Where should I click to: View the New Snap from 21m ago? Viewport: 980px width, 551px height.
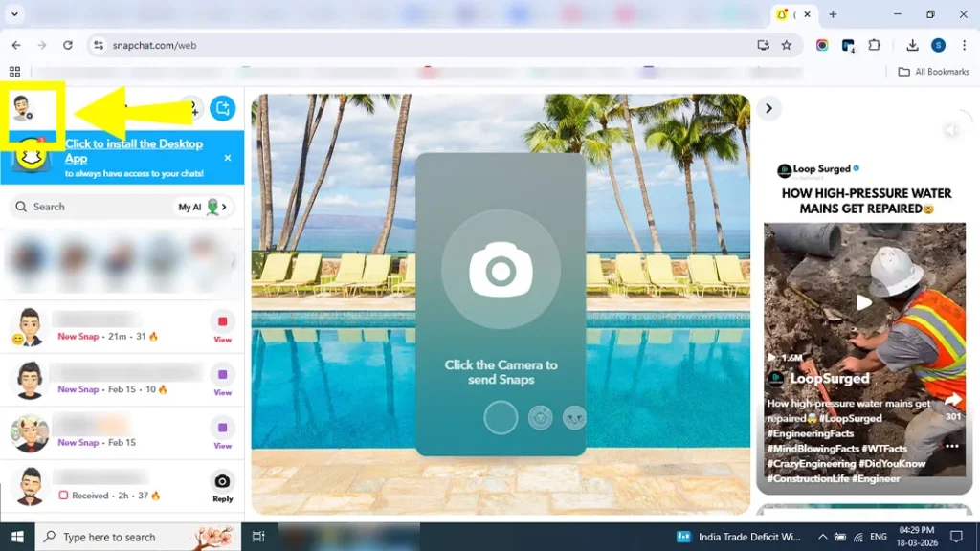point(222,326)
